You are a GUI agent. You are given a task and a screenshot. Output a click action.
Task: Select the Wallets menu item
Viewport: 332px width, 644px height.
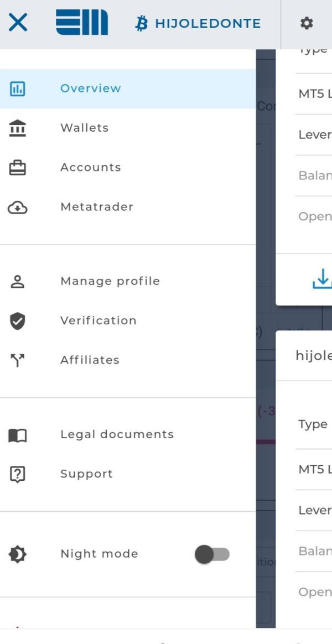tap(85, 128)
